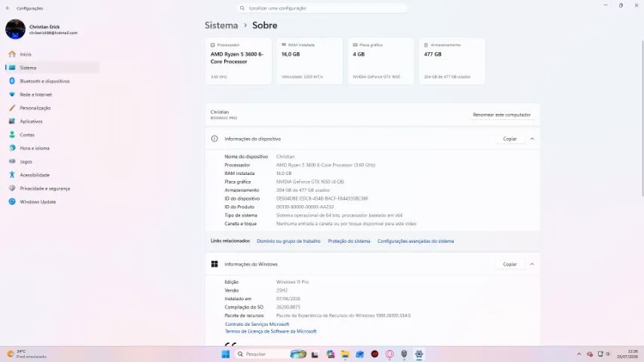Click the Compilação do SO value 26200.8875
644x362 pixels.
(x=288, y=307)
